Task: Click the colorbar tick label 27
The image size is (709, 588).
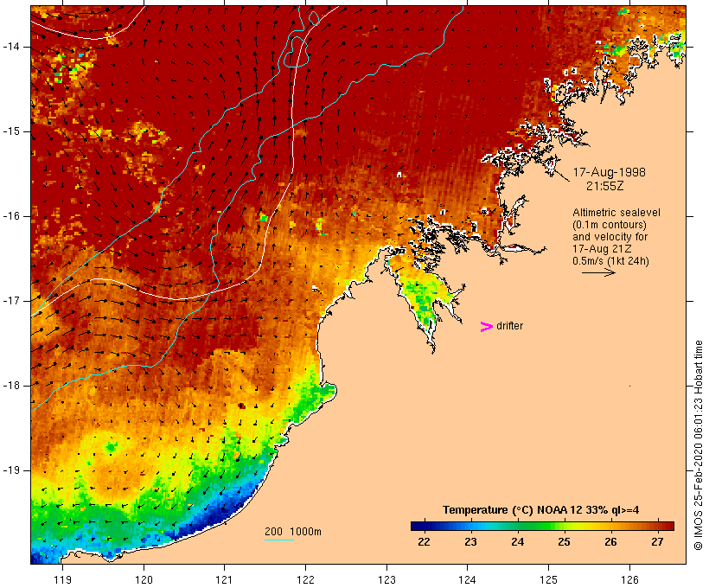Action: (x=657, y=542)
